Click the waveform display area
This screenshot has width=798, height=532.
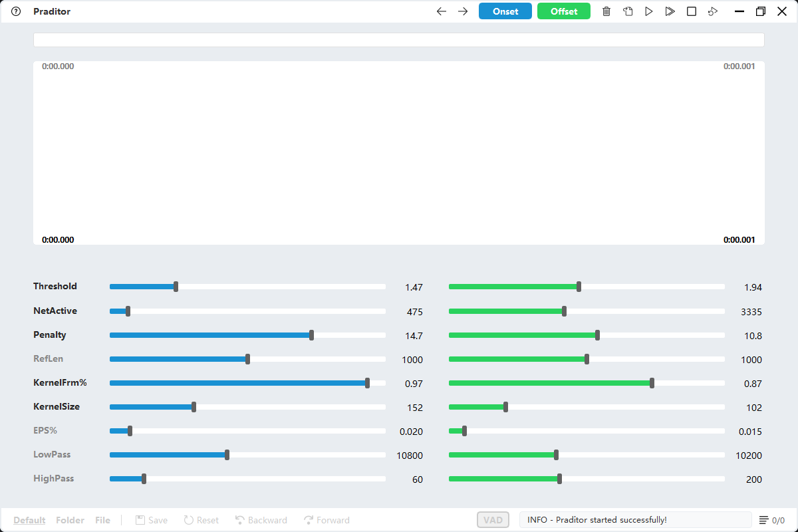[x=399, y=153]
